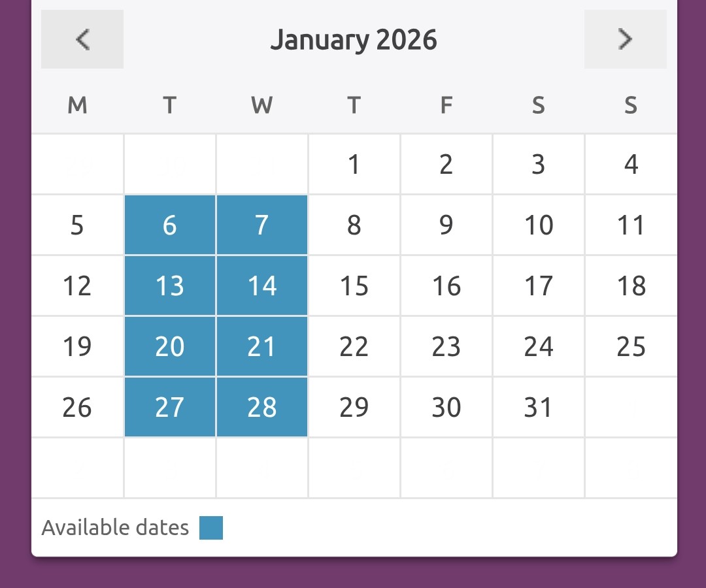Image resolution: width=706 pixels, height=588 pixels.
Task: Click the Available dates blue swatch
Action: point(211,528)
